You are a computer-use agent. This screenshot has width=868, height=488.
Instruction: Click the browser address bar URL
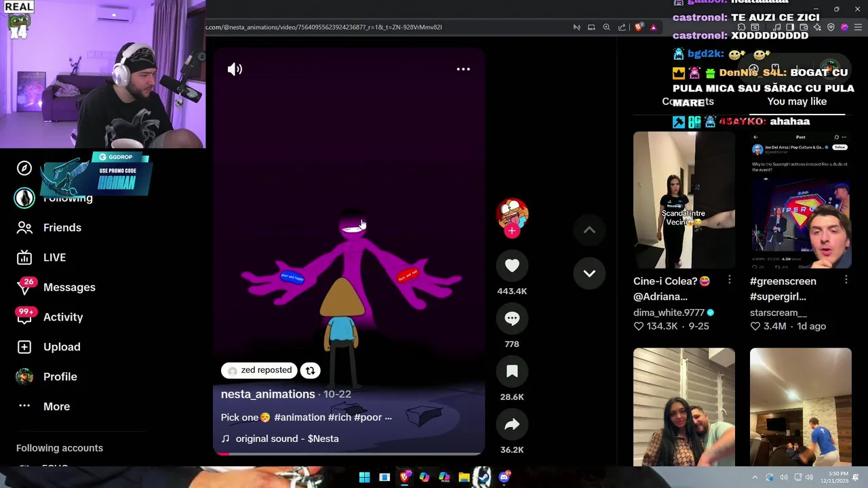click(x=324, y=27)
